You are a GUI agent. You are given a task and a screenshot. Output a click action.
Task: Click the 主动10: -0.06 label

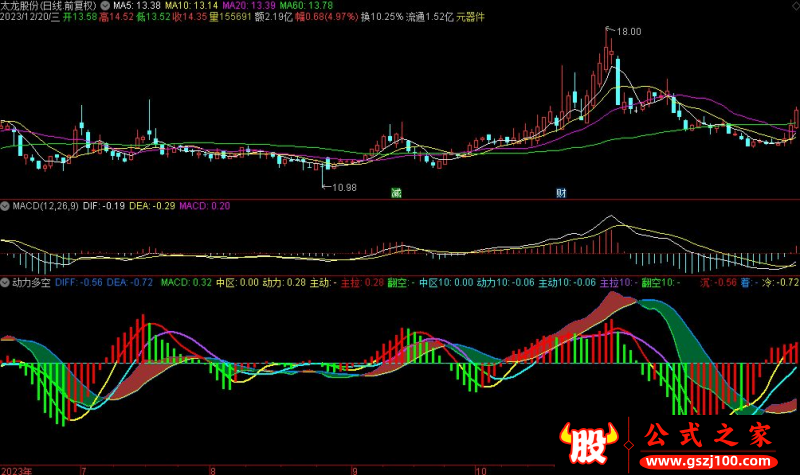567,283
